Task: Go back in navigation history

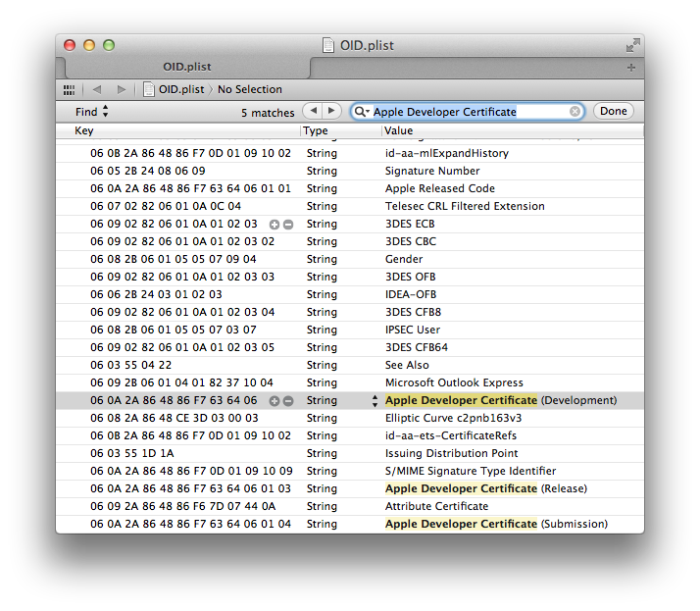Action: coord(97,89)
